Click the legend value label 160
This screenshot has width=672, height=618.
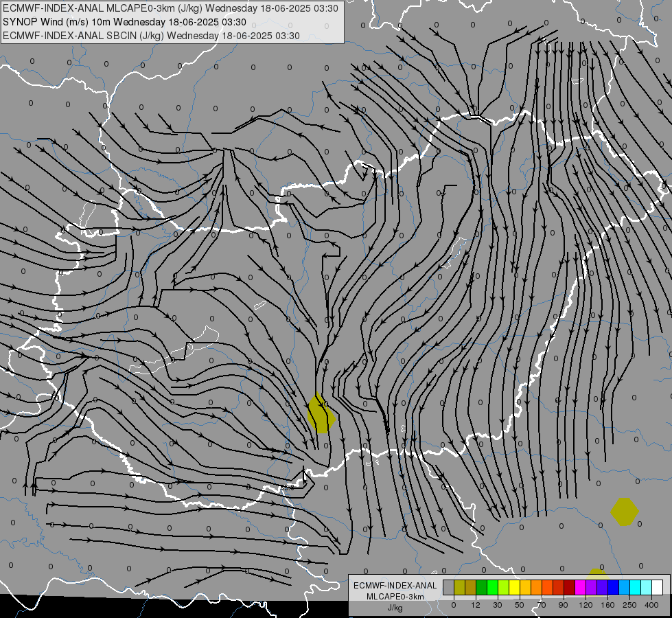tap(607, 605)
